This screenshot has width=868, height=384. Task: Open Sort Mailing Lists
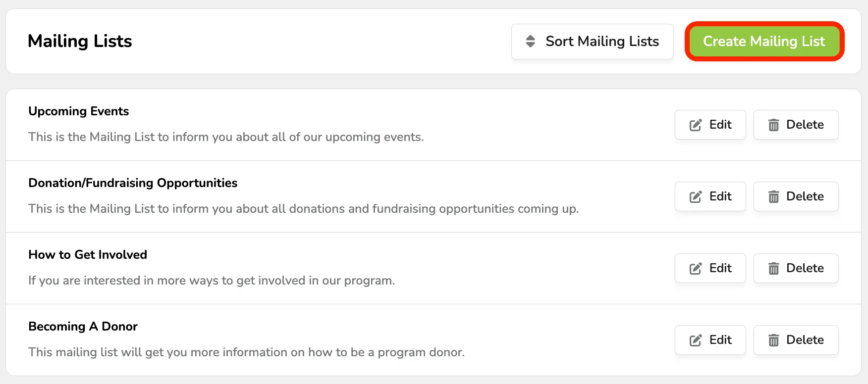[x=593, y=42]
